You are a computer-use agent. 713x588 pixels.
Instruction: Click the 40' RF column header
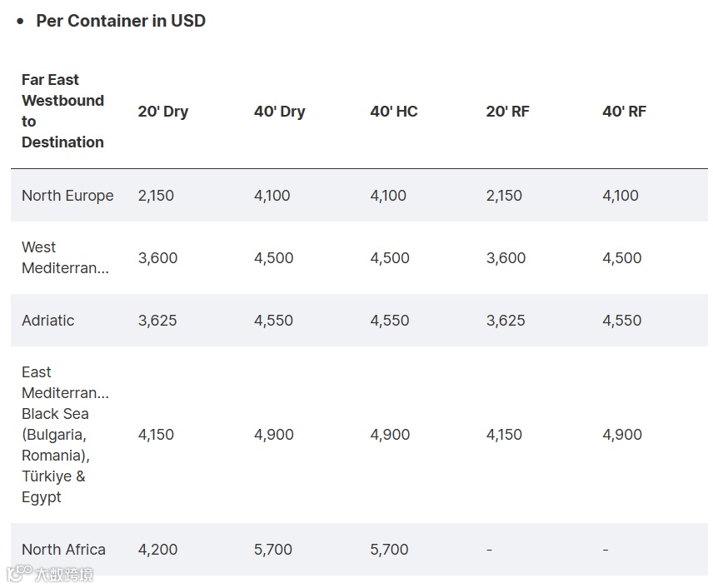625,112
